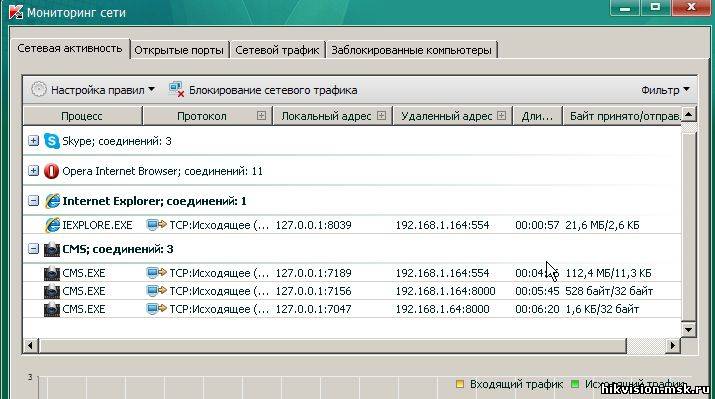Click CMS.EXE icon in 127.0.0.1:7189 row
715x399 pixels.
pyautogui.click(x=52, y=273)
